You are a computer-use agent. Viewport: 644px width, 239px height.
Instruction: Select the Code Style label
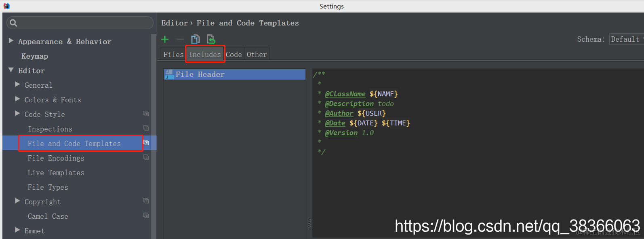tap(45, 114)
